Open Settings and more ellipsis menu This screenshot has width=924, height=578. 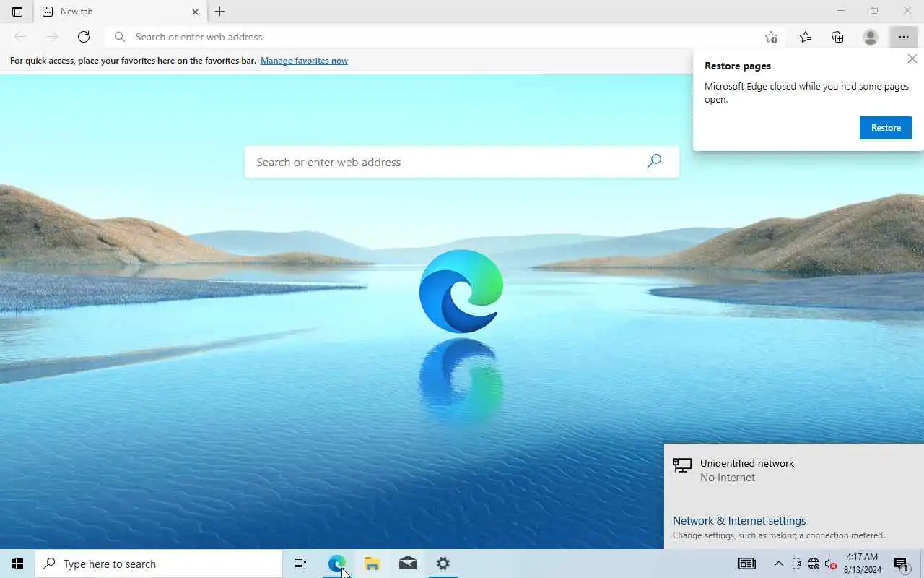(904, 37)
